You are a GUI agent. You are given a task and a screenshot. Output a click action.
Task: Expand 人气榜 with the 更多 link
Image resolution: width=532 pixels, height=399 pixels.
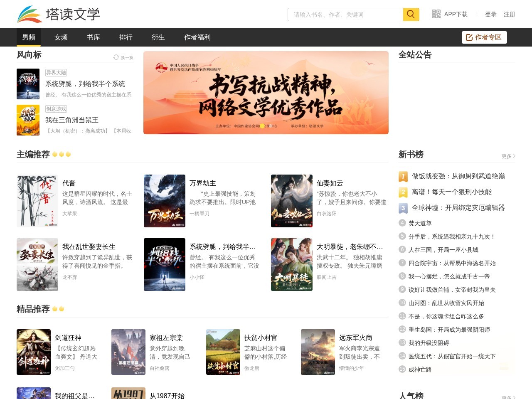(508, 397)
